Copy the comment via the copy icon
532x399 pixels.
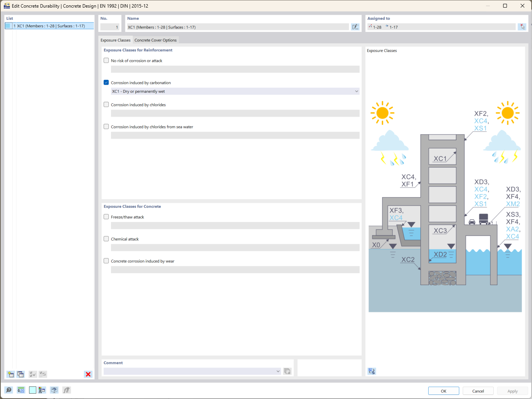click(287, 371)
